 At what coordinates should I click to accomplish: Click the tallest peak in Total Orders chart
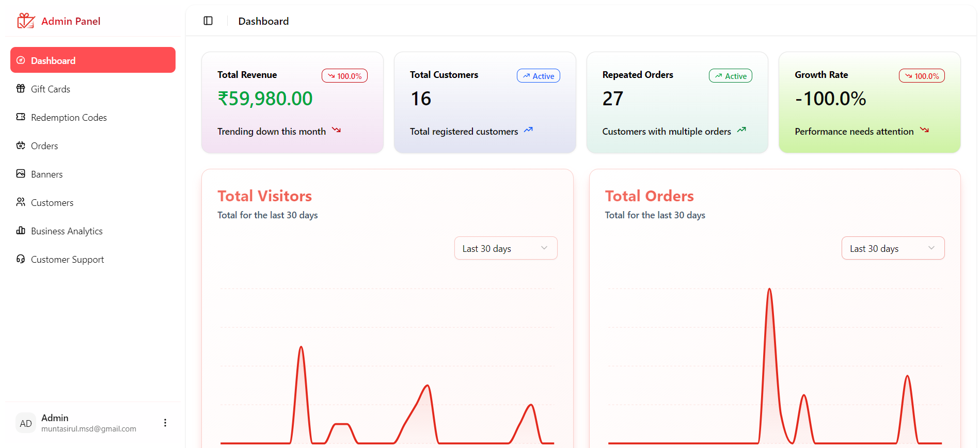tap(769, 290)
